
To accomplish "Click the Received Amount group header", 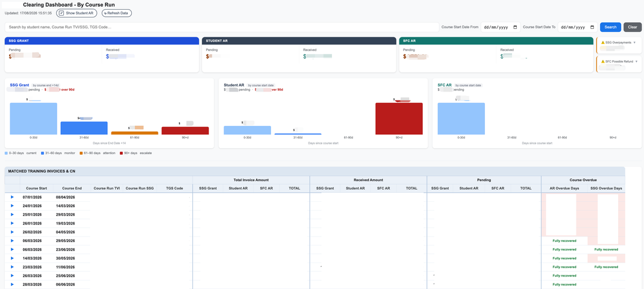I will coord(369,180).
